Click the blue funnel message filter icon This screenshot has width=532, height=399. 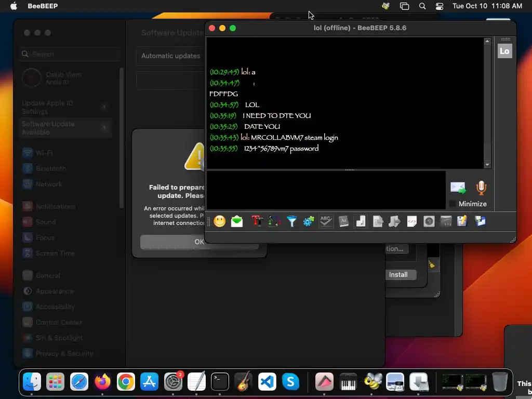291,221
